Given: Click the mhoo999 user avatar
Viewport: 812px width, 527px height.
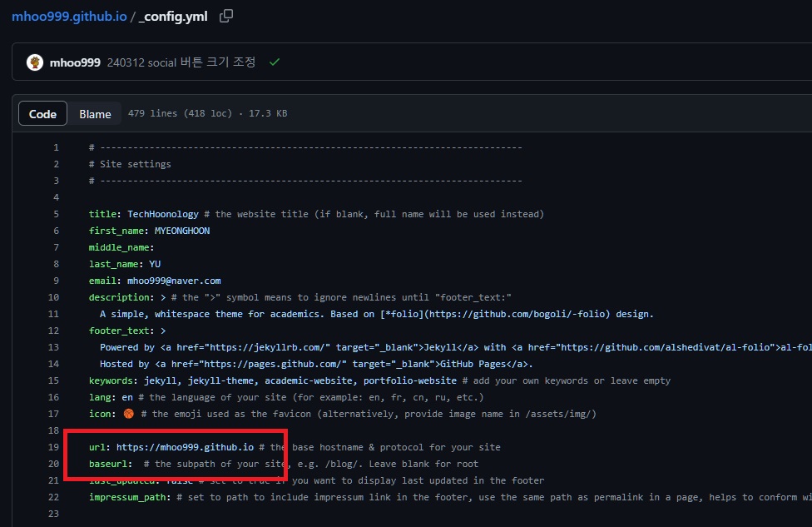Looking at the screenshot, I should (35, 62).
